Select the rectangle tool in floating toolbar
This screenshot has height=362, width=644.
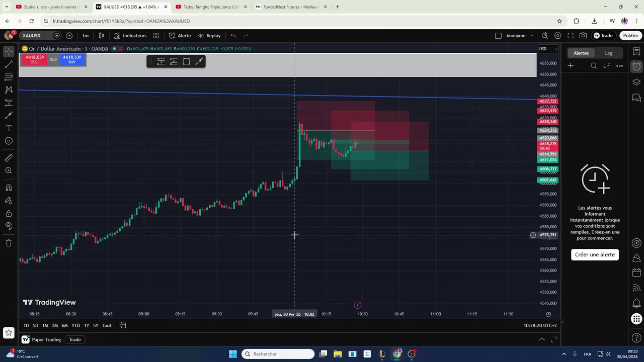(187, 61)
